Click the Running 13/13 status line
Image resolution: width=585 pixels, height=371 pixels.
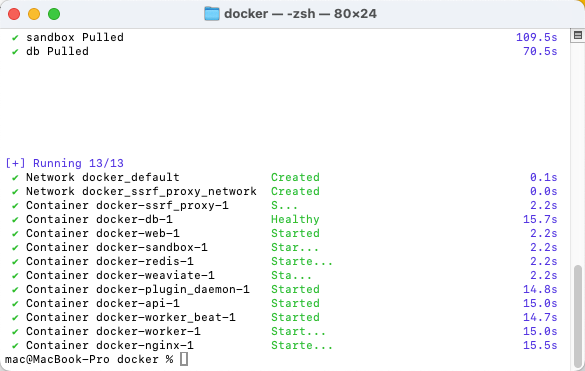65,163
